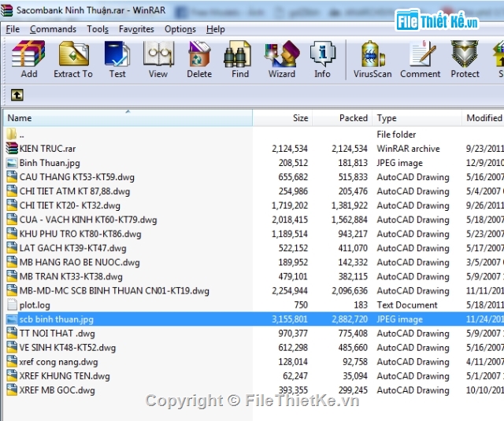Run VirusScan on the archive
Screen dimensions: 504x421
click(372, 59)
